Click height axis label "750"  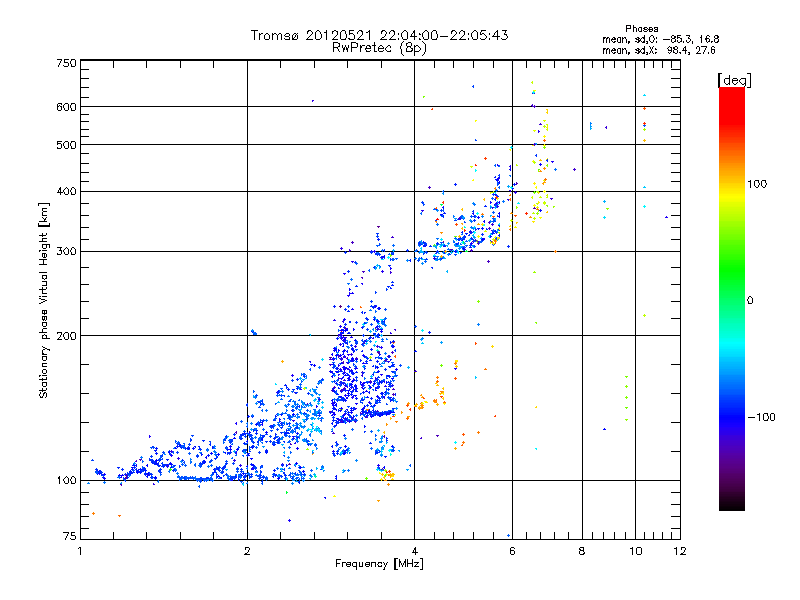[x=66, y=63]
